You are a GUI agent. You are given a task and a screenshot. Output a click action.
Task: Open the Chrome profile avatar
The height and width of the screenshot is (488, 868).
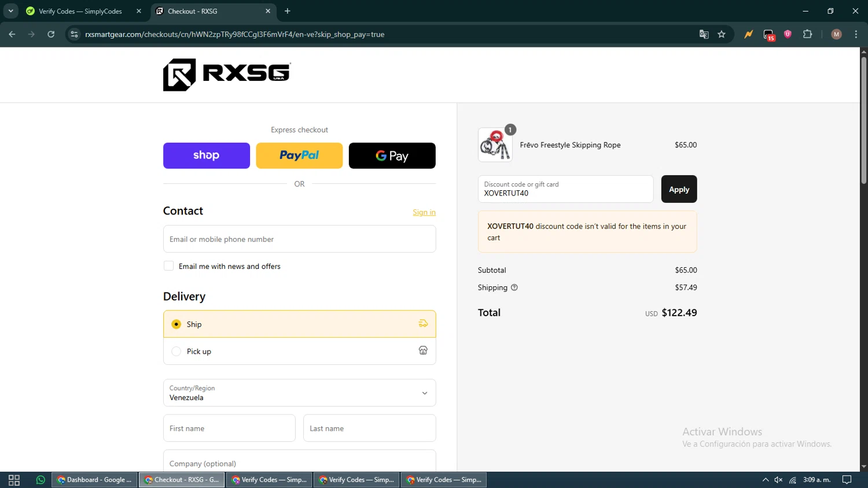836,34
